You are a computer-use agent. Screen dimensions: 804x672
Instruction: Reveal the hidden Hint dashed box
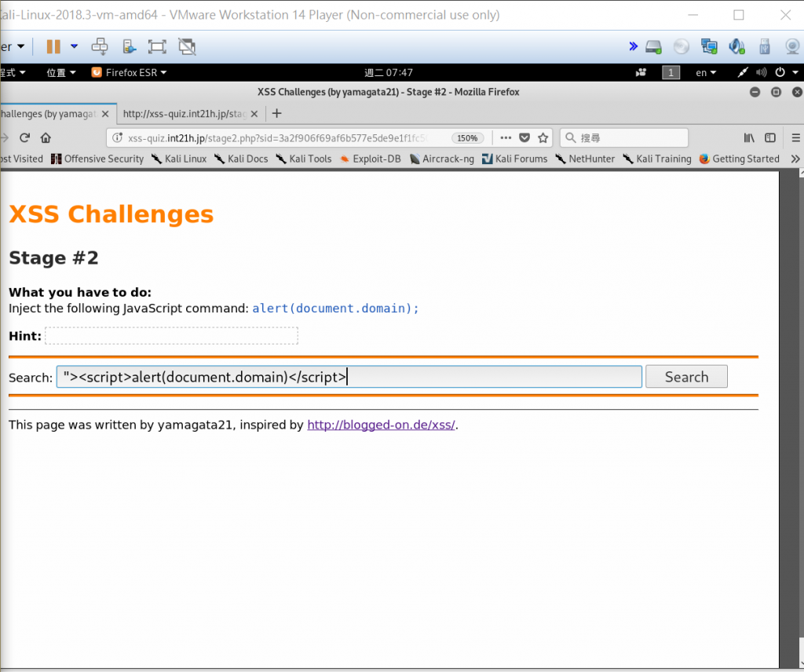pyautogui.click(x=171, y=336)
